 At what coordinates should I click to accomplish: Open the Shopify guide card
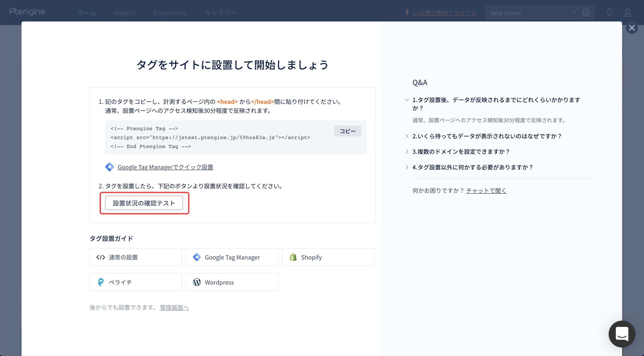(x=328, y=257)
